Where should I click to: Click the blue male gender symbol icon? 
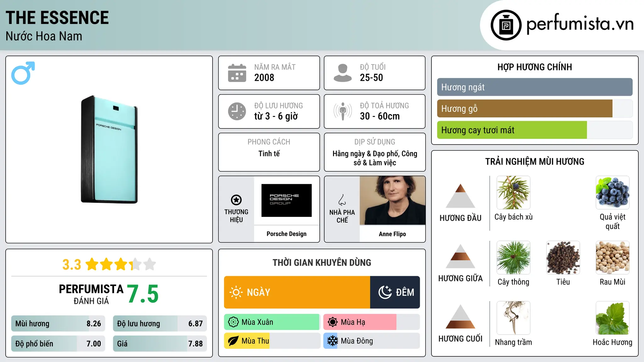23,73
